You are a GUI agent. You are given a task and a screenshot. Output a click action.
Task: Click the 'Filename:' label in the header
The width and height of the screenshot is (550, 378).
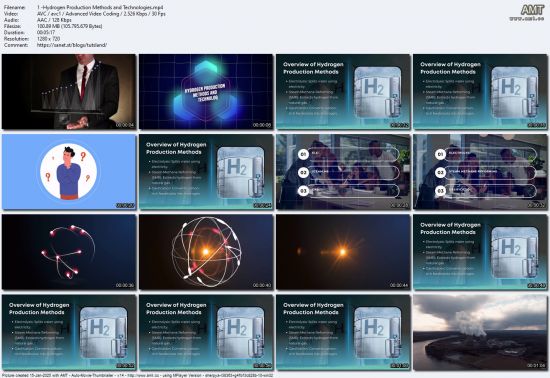(14, 7)
